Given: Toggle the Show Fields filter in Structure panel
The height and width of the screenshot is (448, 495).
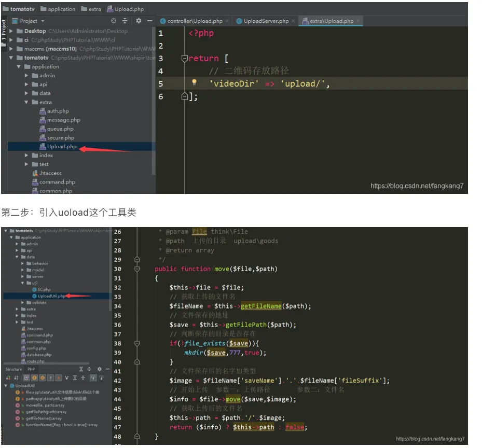Looking at the screenshot, I should click(x=34, y=377).
